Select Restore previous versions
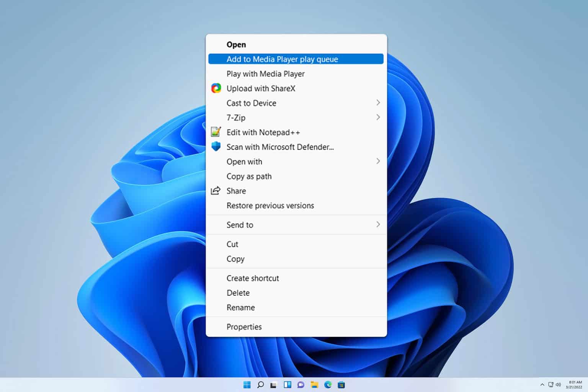This screenshot has height=392, width=588. [296, 206]
